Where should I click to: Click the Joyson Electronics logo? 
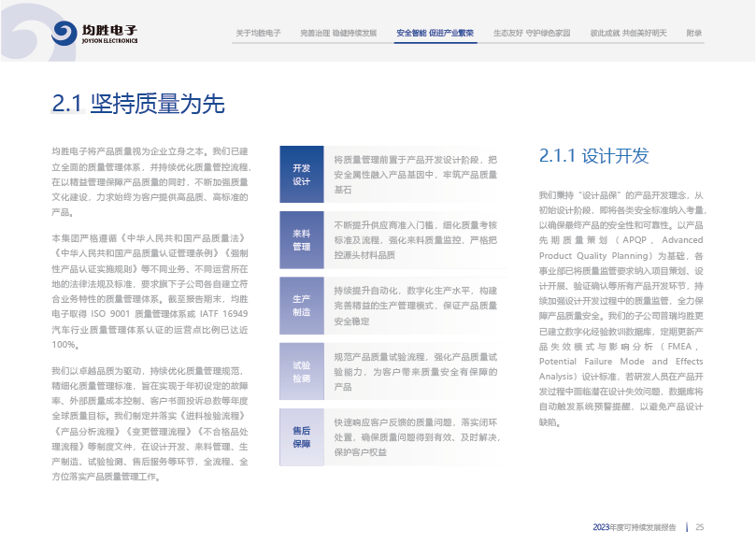click(95, 34)
